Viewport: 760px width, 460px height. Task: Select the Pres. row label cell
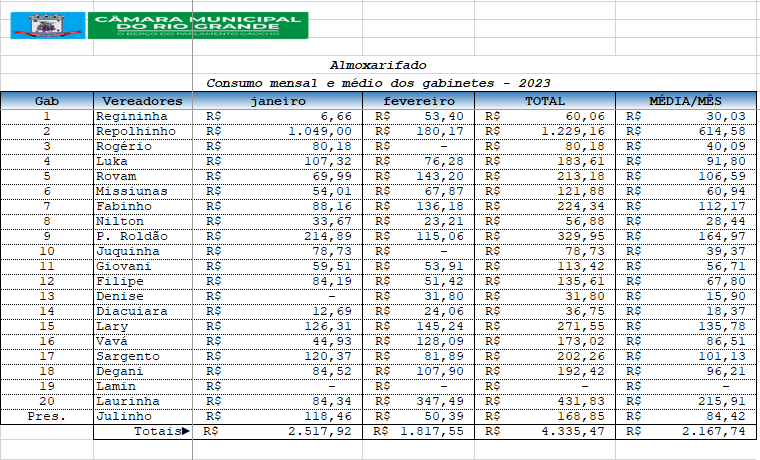coord(46,416)
